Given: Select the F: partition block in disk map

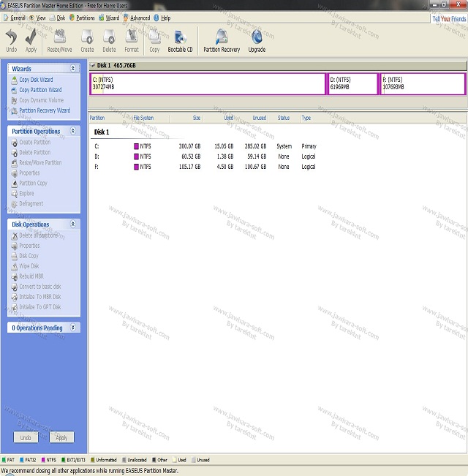Looking at the screenshot, I should coord(423,84).
